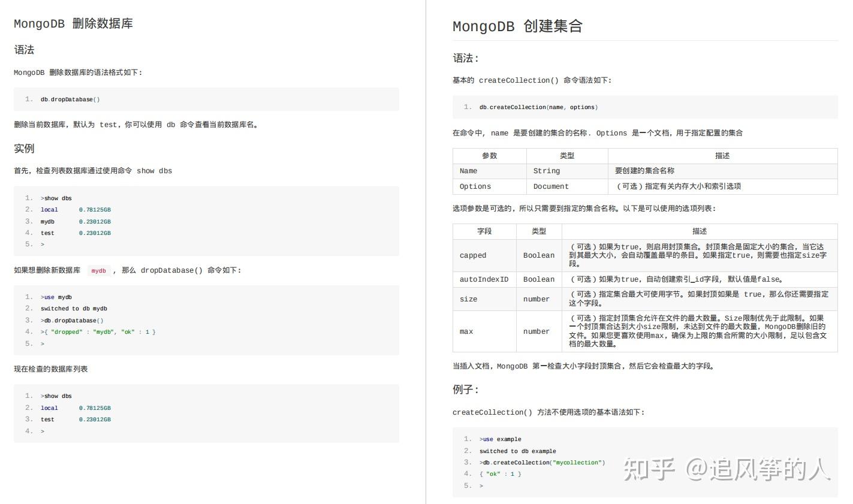Select the show dbs command in first code block
853x504 pixels.
coord(58,198)
